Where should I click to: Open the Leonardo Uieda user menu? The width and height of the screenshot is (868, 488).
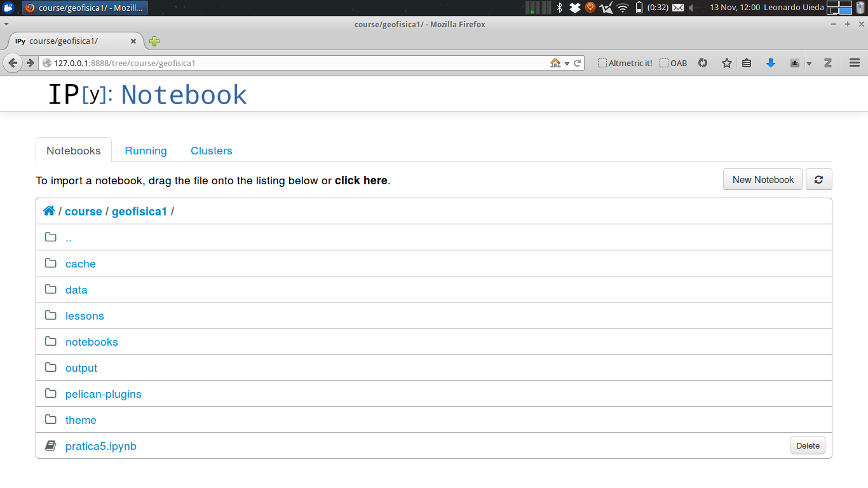tap(794, 8)
